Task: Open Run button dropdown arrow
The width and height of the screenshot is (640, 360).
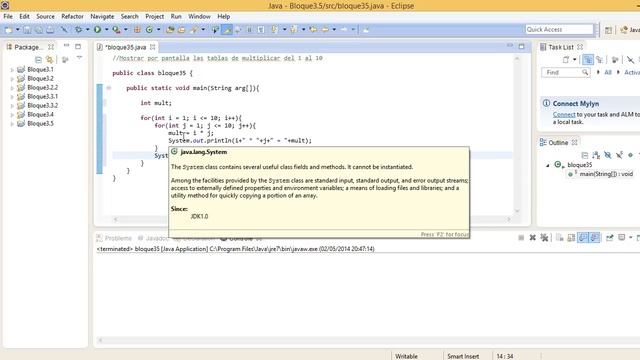Action: [x=106, y=29]
